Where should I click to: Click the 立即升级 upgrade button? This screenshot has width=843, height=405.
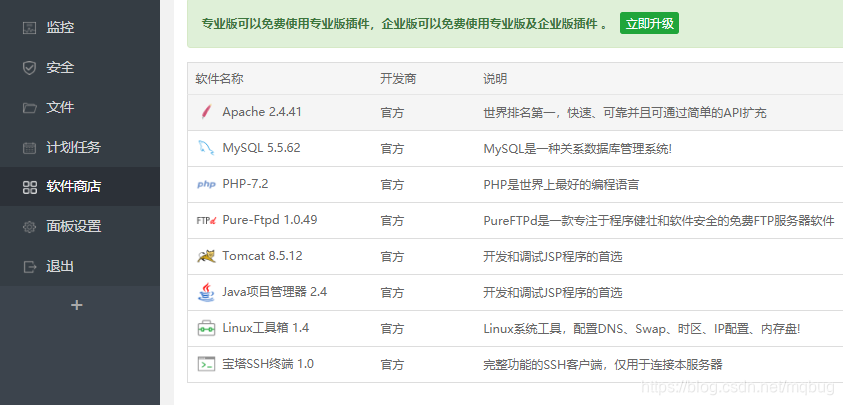click(649, 24)
